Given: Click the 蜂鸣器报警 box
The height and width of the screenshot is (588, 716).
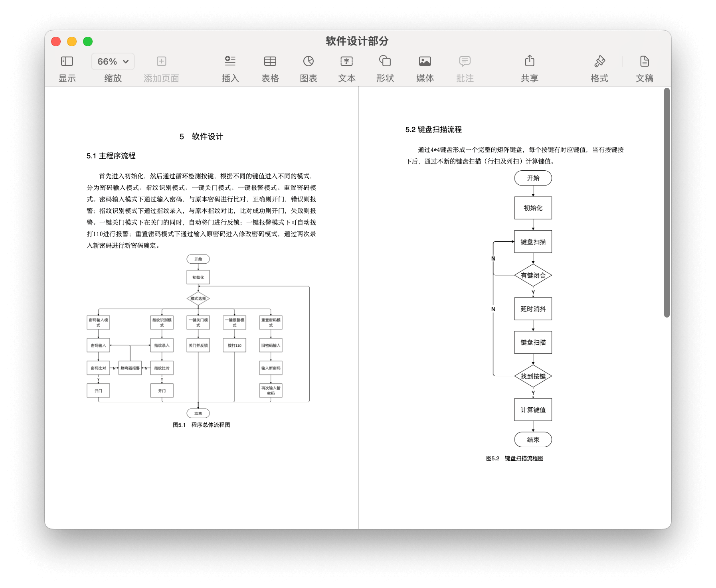Looking at the screenshot, I should coord(130,368).
